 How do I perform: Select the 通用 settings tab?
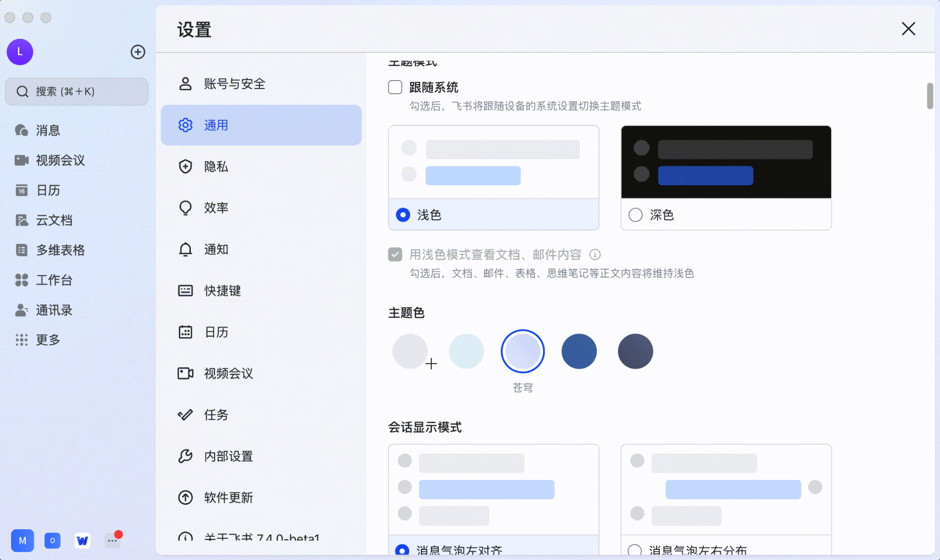tap(261, 125)
